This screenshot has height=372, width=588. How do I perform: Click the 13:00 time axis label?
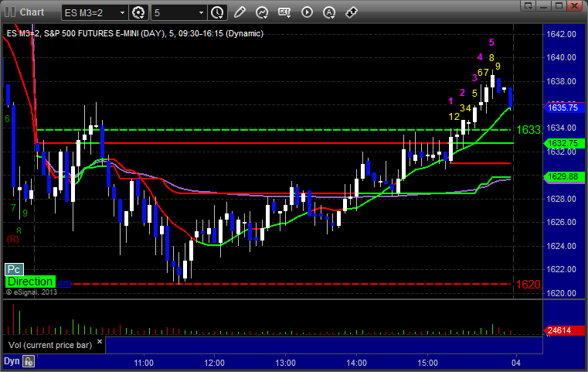click(285, 363)
